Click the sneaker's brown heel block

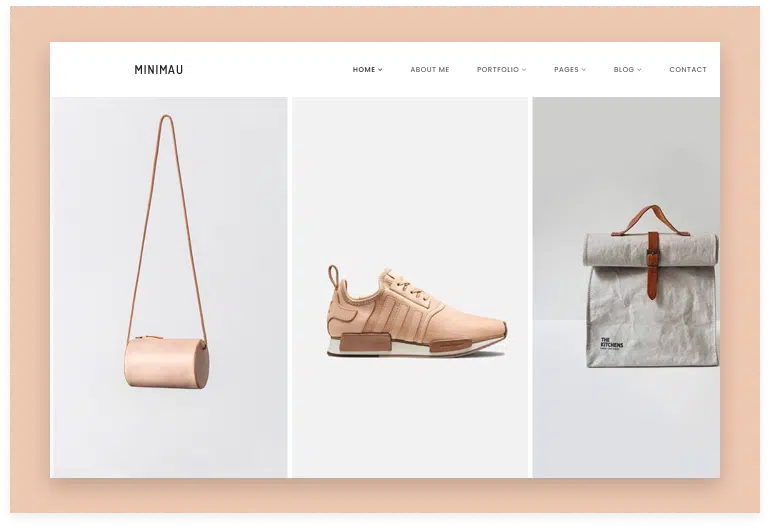(355, 341)
